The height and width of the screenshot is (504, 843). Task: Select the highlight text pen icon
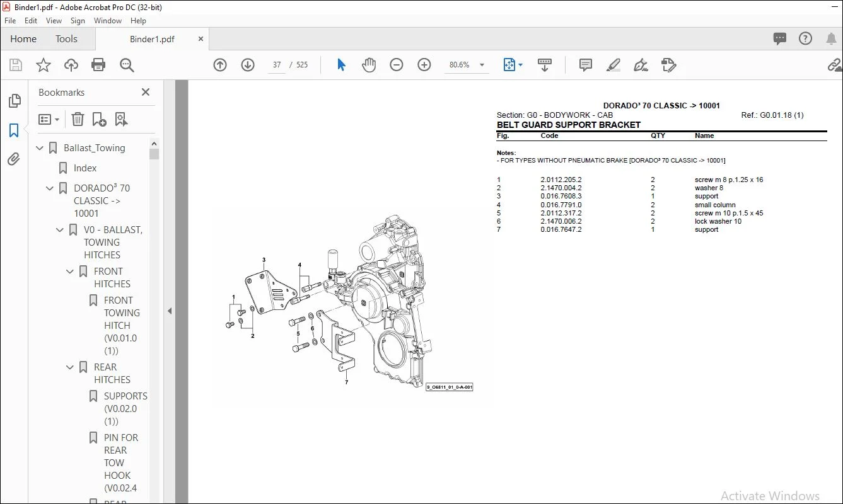(613, 65)
